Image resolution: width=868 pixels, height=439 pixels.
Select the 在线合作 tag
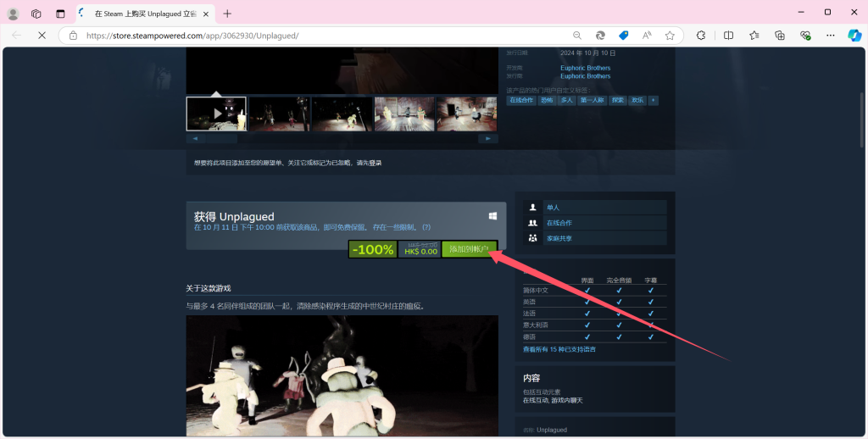[521, 100]
